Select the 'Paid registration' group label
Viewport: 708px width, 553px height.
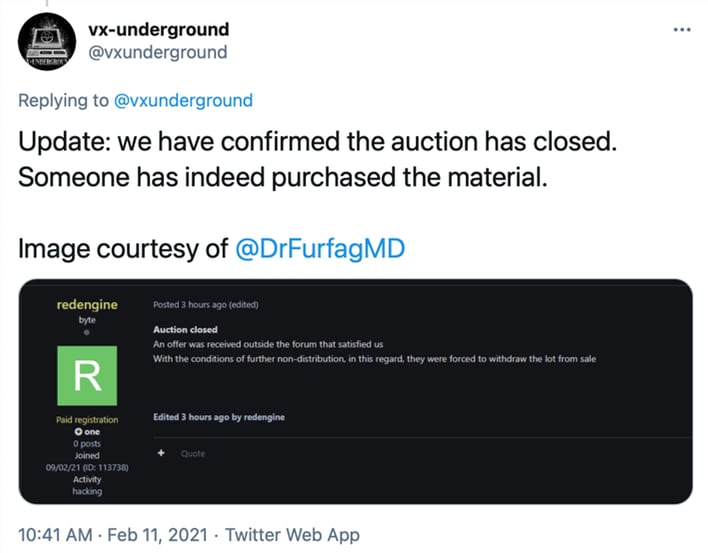[x=87, y=420]
